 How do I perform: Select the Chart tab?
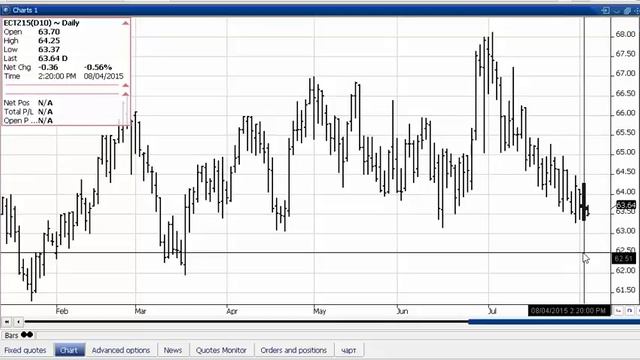pyautogui.click(x=69, y=350)
